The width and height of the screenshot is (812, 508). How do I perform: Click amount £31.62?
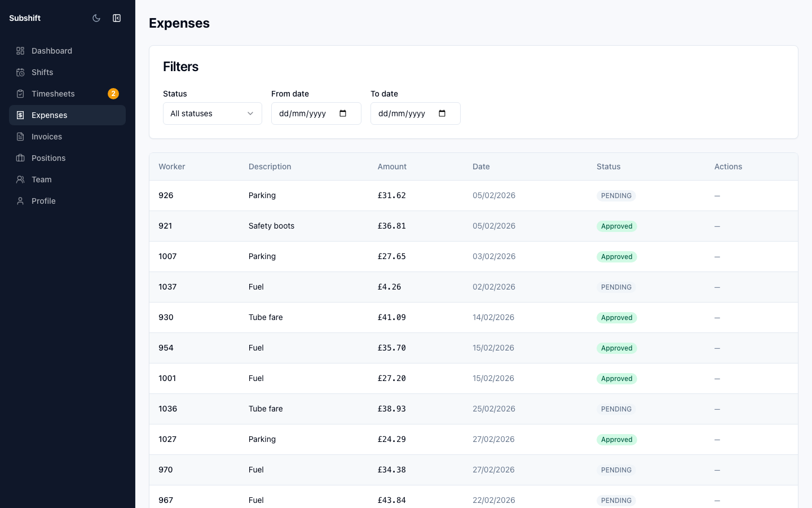click(392, 195)
